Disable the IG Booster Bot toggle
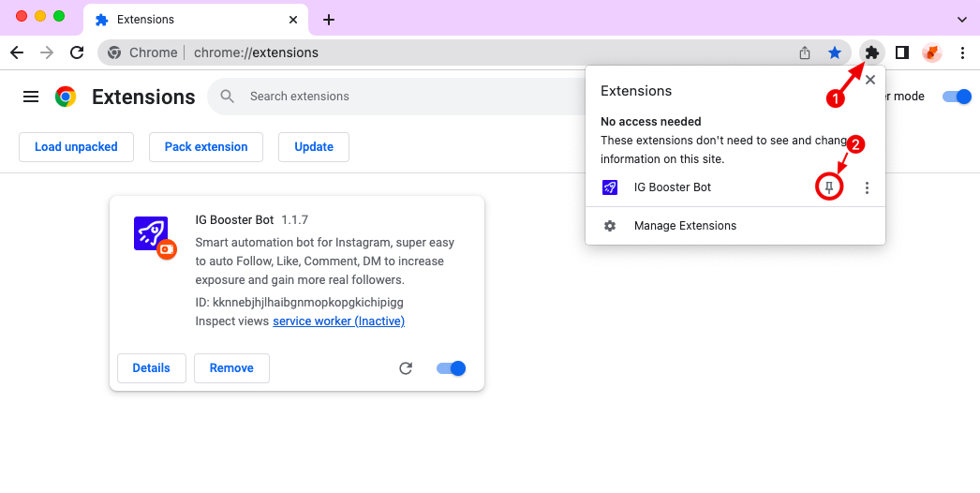 pyautogui.click(x=452, y=367)
